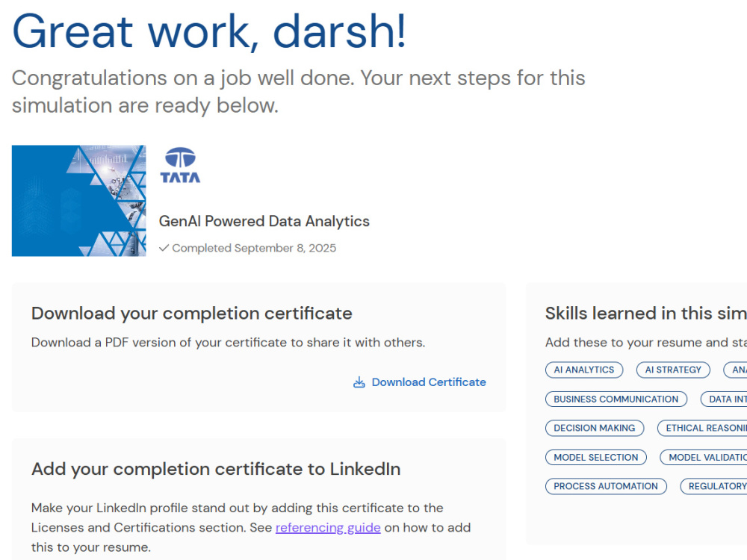Image resolution: width=747 pixels, height=560 pixels.
Task: Select the PROCESS AUTOMATION skill tag
Action: coord(606,486)
